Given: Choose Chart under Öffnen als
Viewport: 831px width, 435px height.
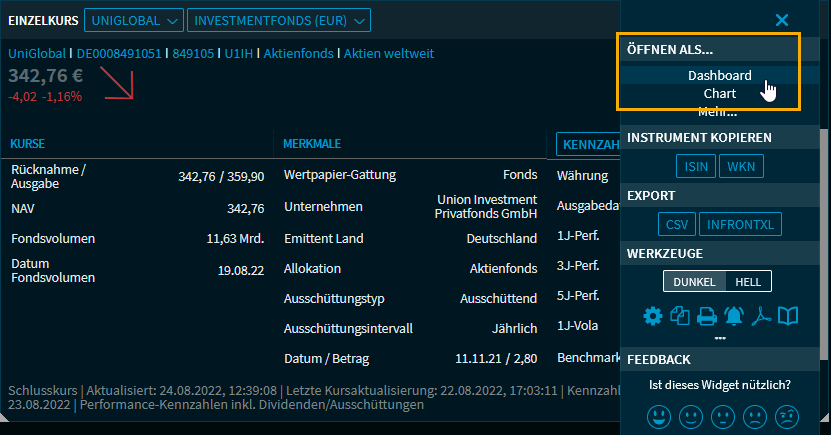Looking at the screenshot, I should [719, 93].
